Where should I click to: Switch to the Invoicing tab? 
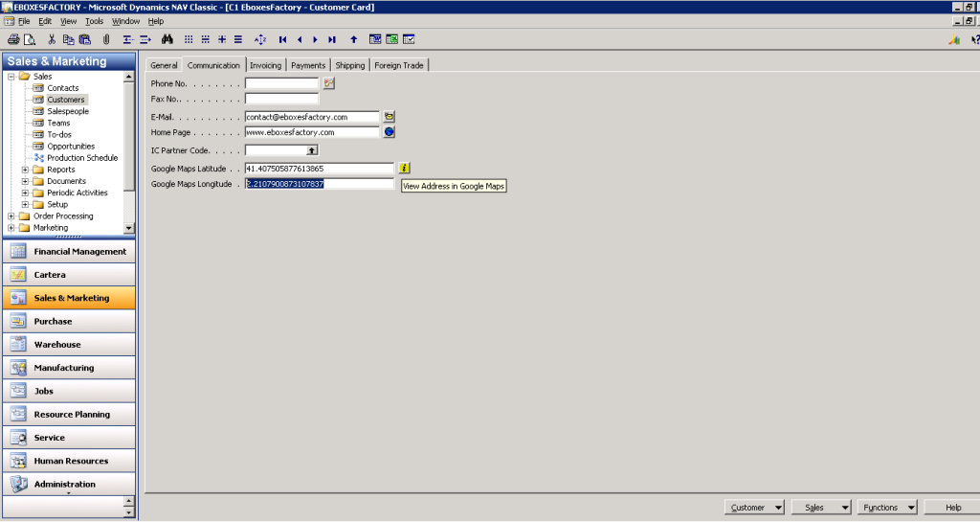coord(266,65)
